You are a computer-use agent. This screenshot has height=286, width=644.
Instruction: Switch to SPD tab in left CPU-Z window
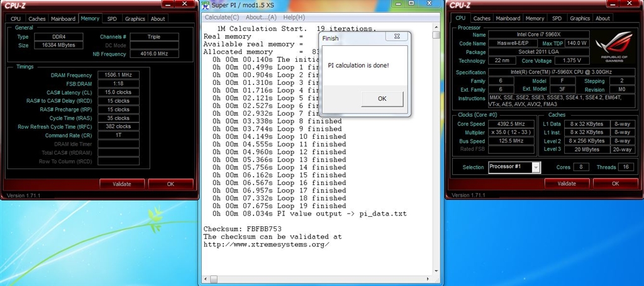tap(112, 19)
